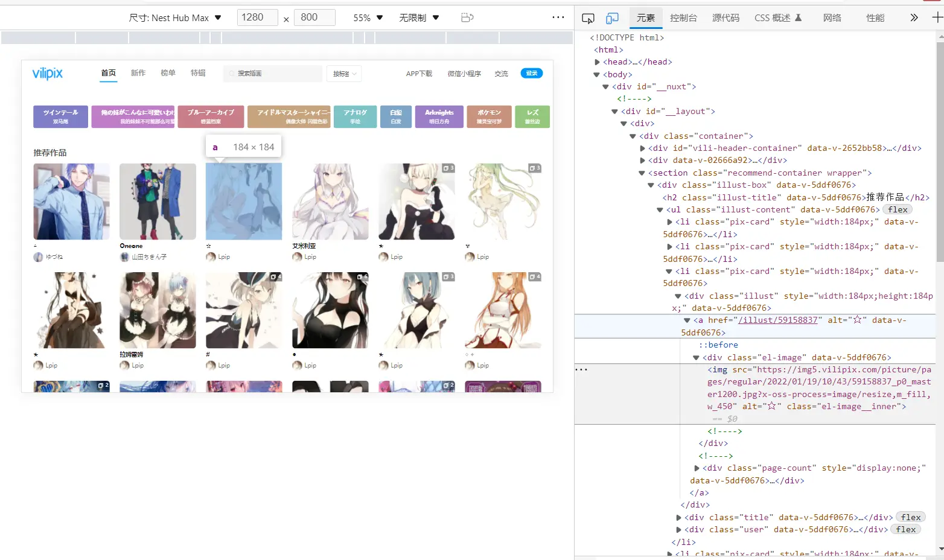The width and height of the screenshot is (944, 560).
Task: Click 山田ちきん子 author avatar
Action: pos(124,257)
